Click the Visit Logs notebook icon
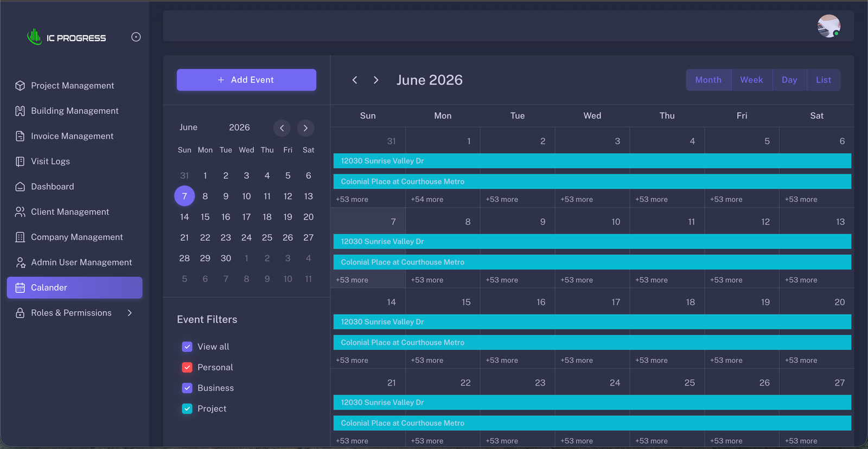Viewport: 868px width, 449px height. [20, 161]
